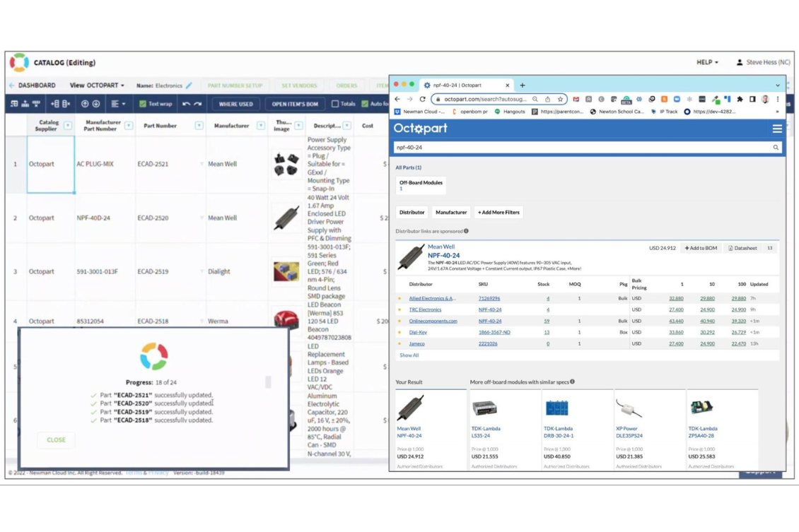Open Part Number column filter
This screenshot has width=799, height=532.
tap(199, 126)
